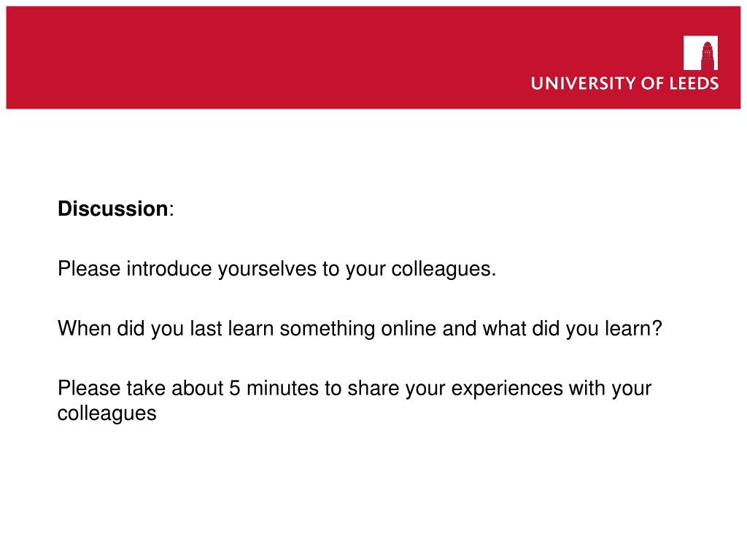The height and width of the screenshot is (560, 747).
Task: Select the word something in the question
Action: 328,329
